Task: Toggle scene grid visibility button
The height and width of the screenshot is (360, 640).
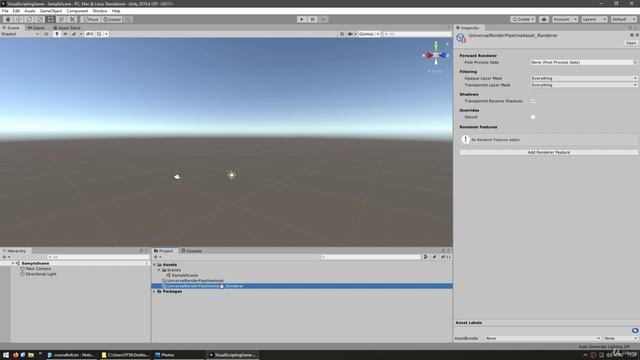Action: 99,34
